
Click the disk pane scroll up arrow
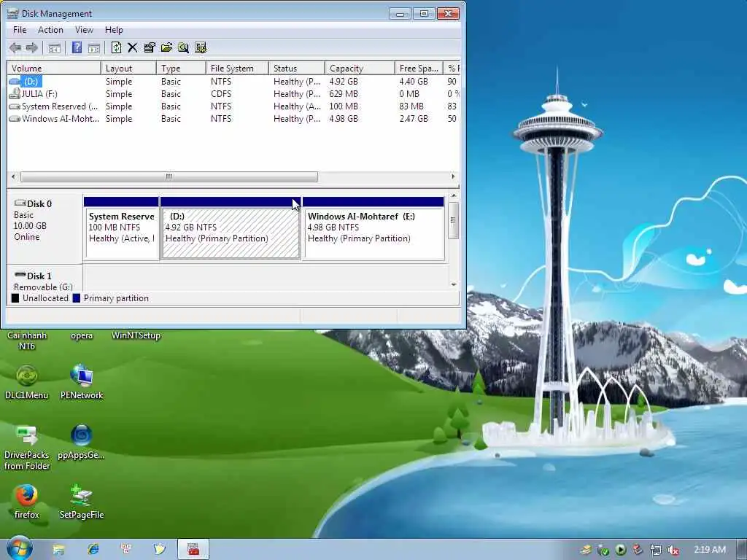pyautogui.click(x=454, y=195)
